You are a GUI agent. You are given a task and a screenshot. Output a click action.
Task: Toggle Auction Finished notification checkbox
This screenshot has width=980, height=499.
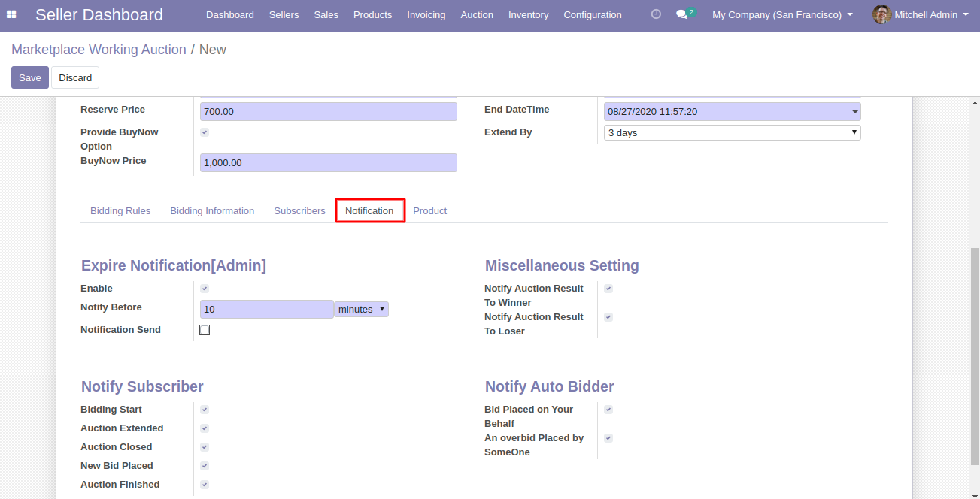(x=205, y=485)
